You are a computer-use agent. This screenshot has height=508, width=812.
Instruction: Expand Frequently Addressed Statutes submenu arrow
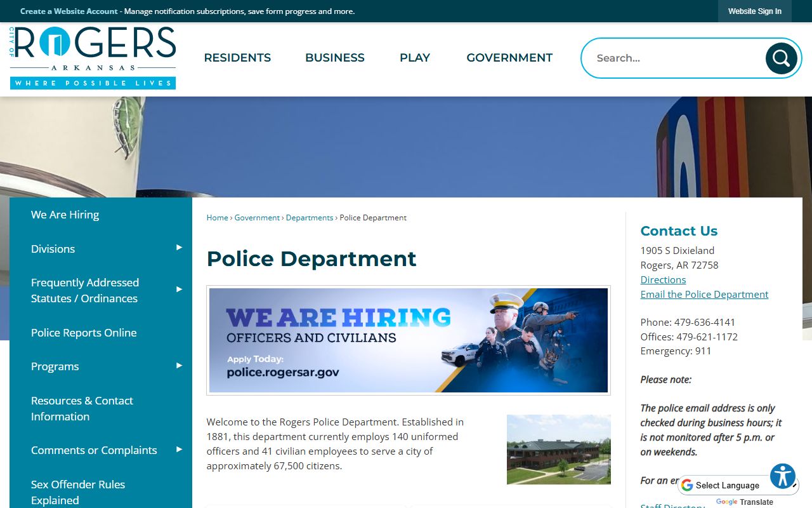pos(180,290)
